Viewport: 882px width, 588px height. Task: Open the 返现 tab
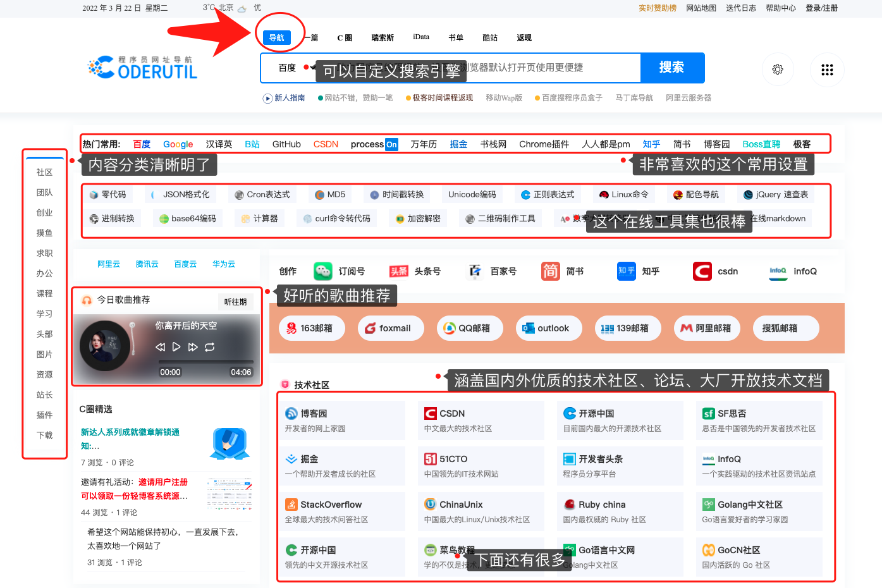coord(524,38)
